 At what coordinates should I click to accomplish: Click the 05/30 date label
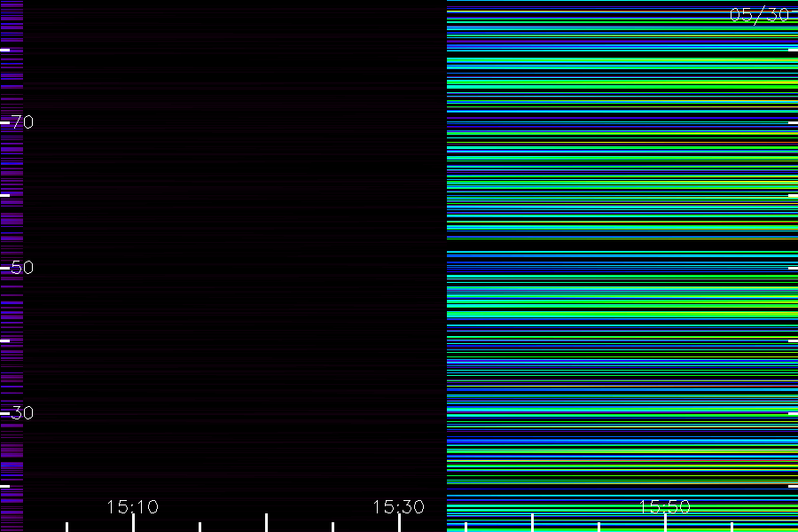(x=759, y=15)
